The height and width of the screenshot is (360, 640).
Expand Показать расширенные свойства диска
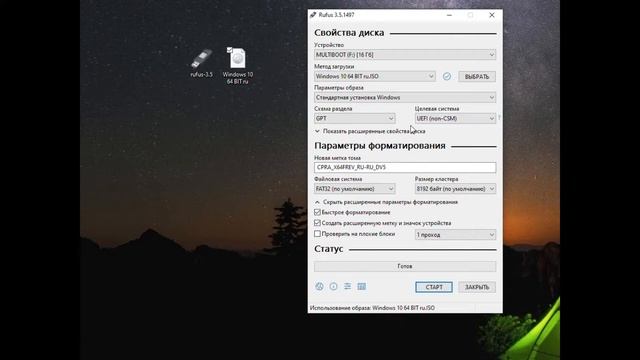[x=370, y=131]
